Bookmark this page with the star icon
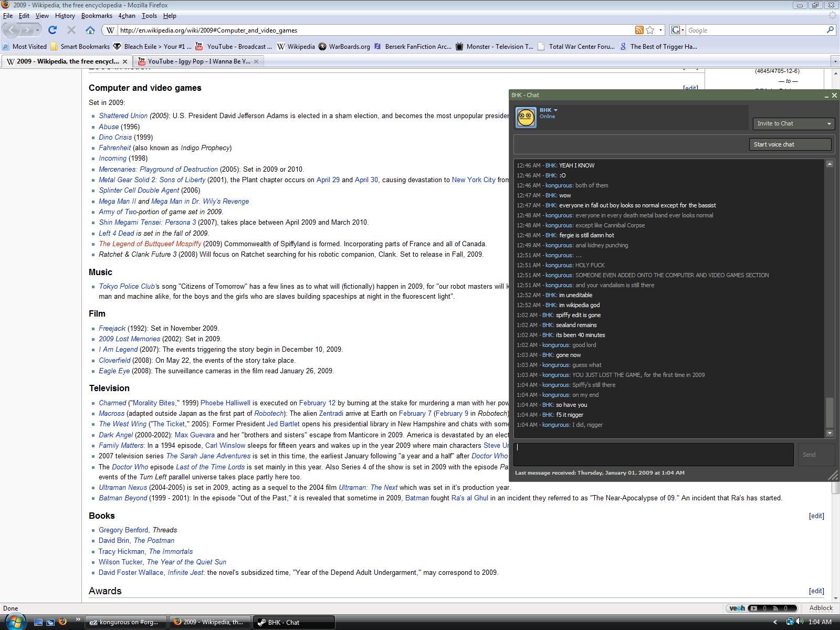The image size is (840, 630). click(x=650, y=30)
